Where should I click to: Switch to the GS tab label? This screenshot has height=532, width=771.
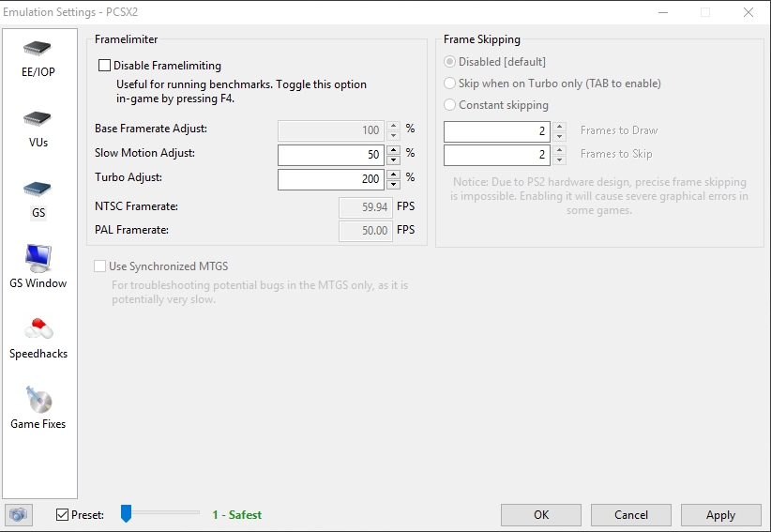tap(38, 213)
